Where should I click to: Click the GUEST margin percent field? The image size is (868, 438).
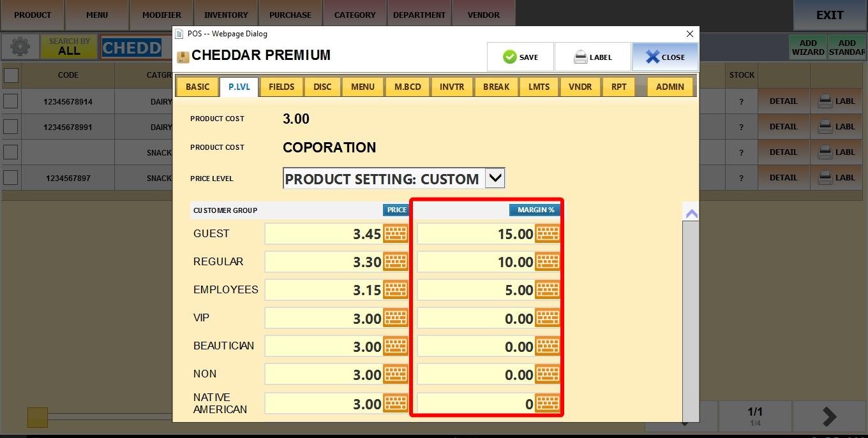click(475, 234)
